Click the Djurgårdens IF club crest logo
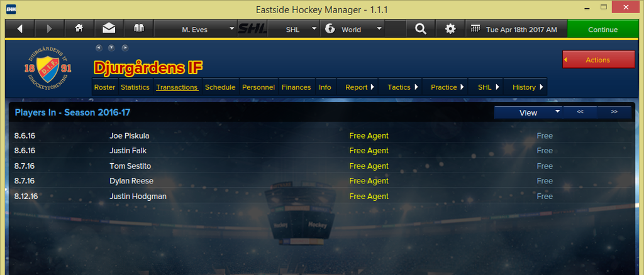 (x=47, y=68)
